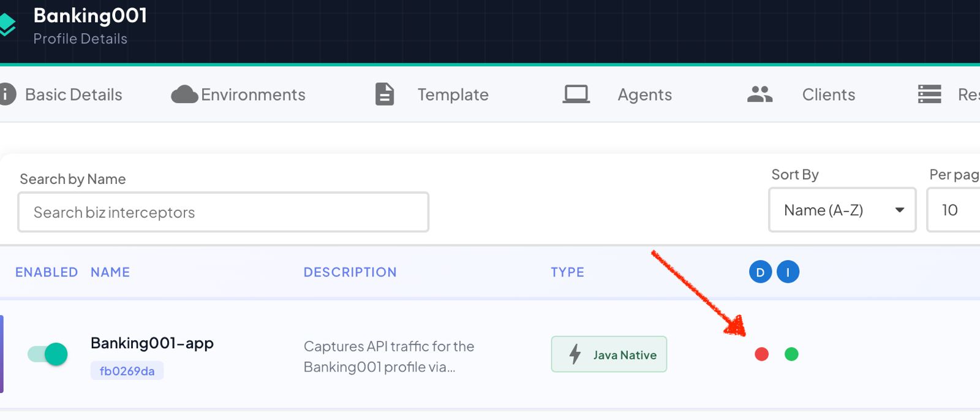Viewport: 980px width, 420px height.
Task: Click the server rack icon in tabs
Action: 929,94
